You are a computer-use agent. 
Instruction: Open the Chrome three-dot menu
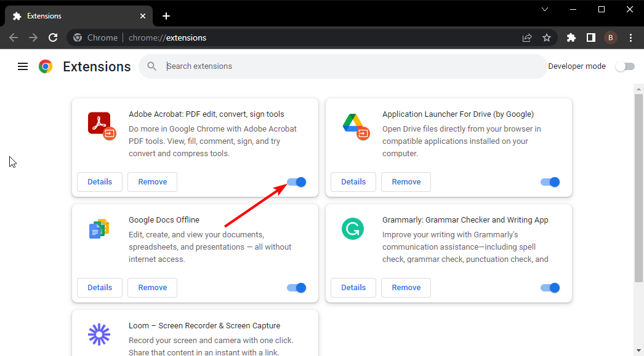coord(630,38)
